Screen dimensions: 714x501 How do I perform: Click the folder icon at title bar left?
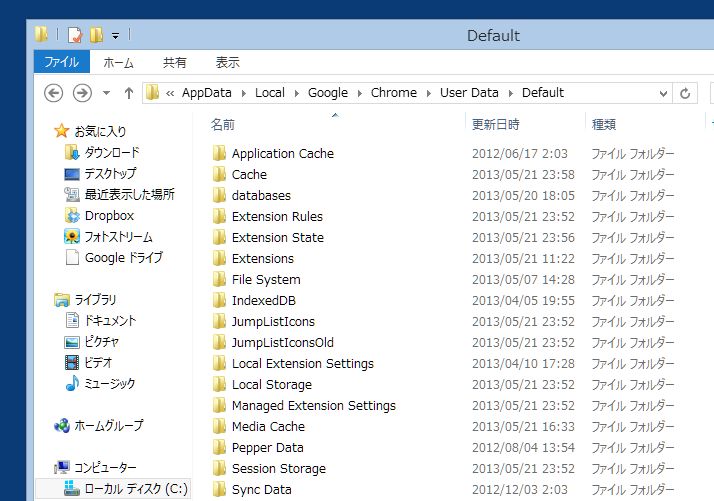41,34
